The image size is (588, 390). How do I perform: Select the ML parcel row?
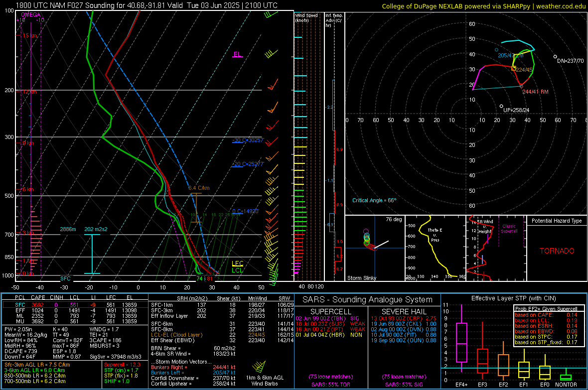click(x=75, y=316)
